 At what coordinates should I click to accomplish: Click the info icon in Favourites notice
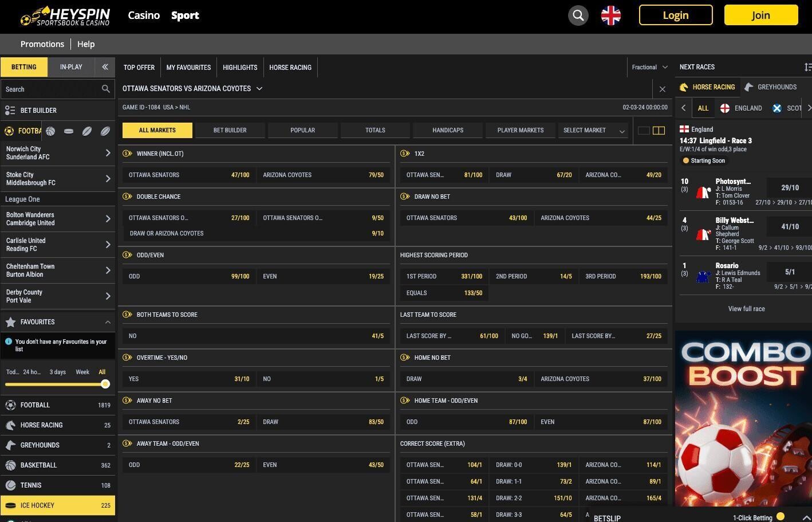point(9,342)
